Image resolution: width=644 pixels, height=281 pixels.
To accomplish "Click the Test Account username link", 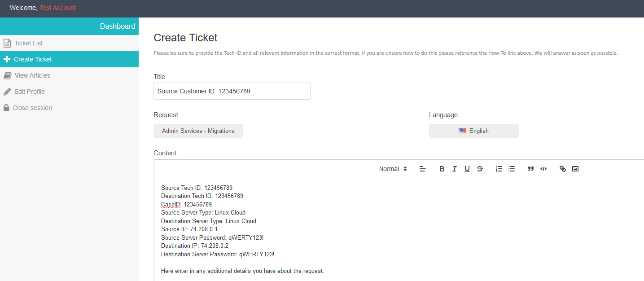I will coord(58,8).
